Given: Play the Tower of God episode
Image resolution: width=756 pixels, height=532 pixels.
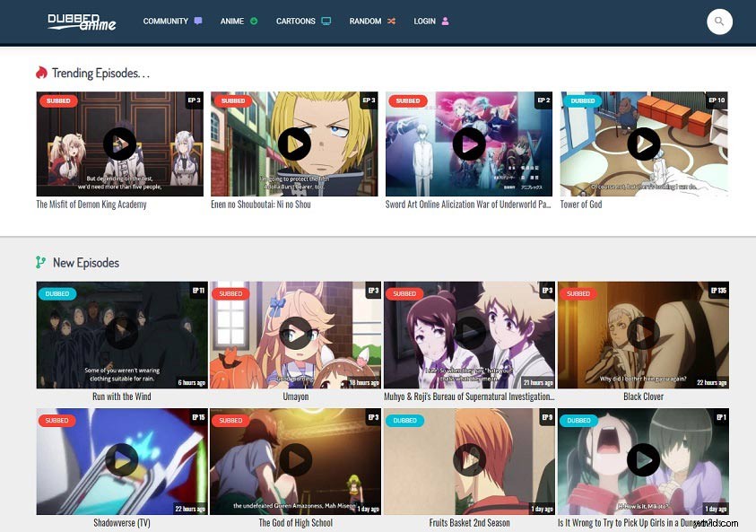Looking at the screenshot, I should pyautogui.click(x=643, y=144).
